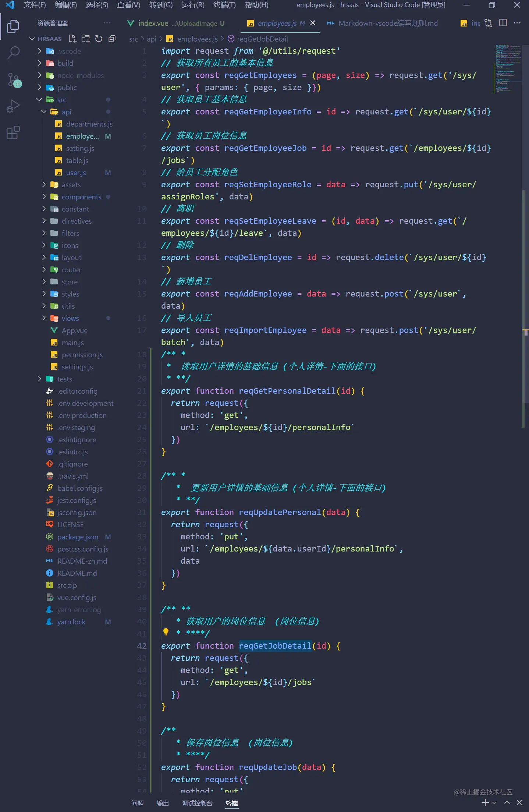Viewport: 529px width, 812px height.
Task: Open terminal launch profile dropdown arrow
Action: click(x=494, y=803)
